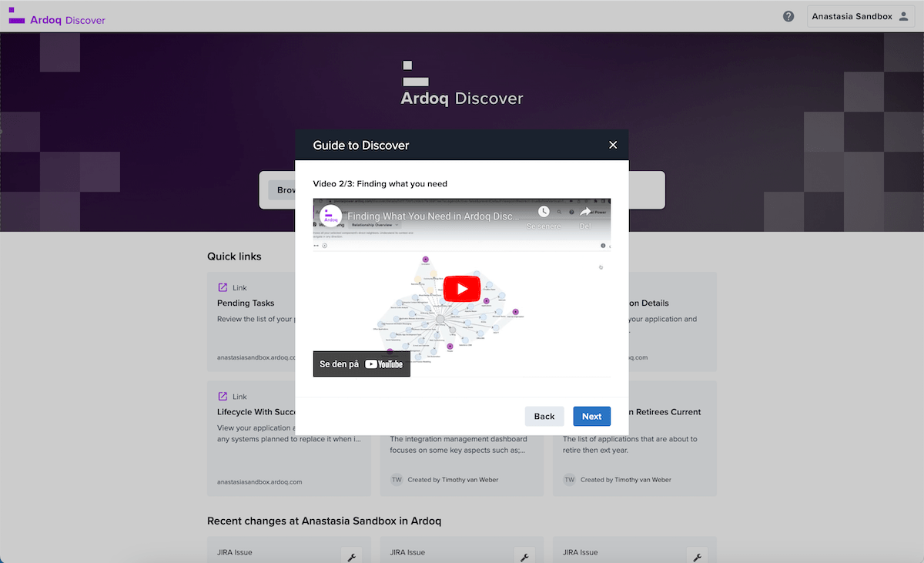Click the 'Guide to Discover' dialog title
Viewport: 924px width, 563px height.
tap(361, 145)
